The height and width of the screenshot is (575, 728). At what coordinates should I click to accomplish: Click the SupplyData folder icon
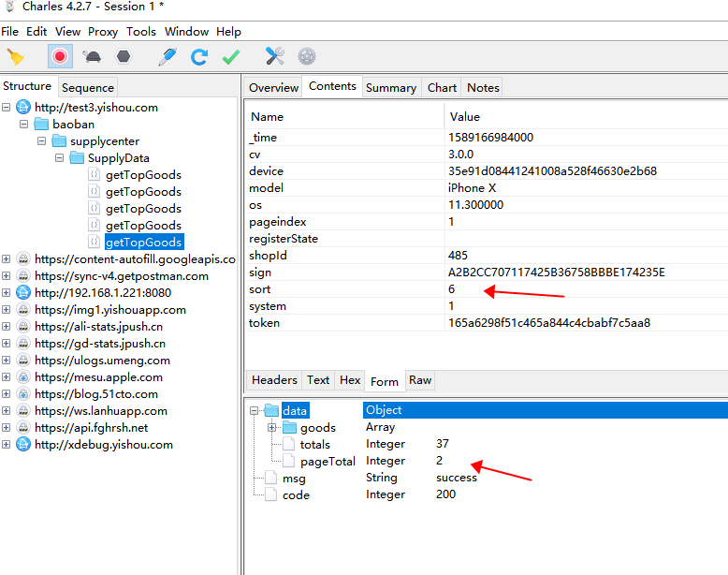click(77, 157)
